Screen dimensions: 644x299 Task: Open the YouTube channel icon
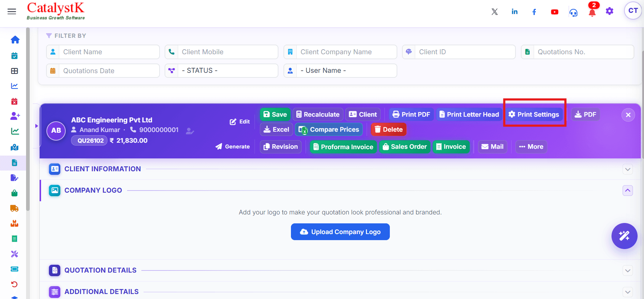pos(554,12)
